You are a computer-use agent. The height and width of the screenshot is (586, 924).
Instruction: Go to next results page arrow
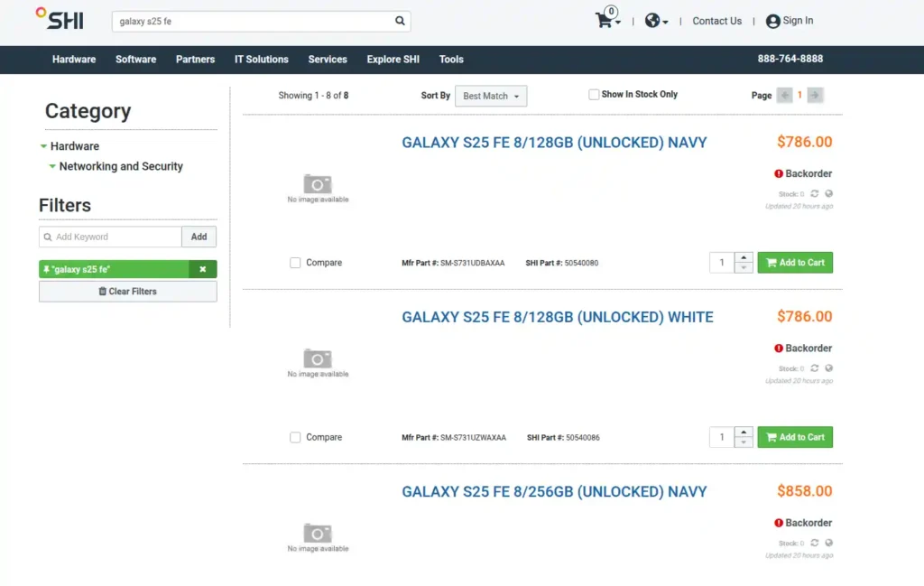tap(815, 95)
